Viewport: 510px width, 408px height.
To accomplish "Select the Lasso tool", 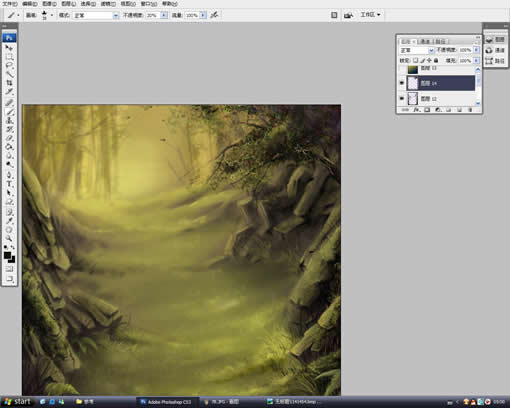I will (9, 65).
